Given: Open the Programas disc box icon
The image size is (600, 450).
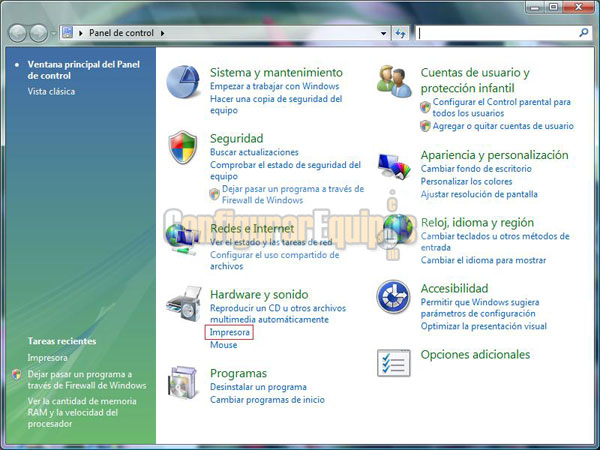Looking at the screenshot, I should click(x=183, y=383).
